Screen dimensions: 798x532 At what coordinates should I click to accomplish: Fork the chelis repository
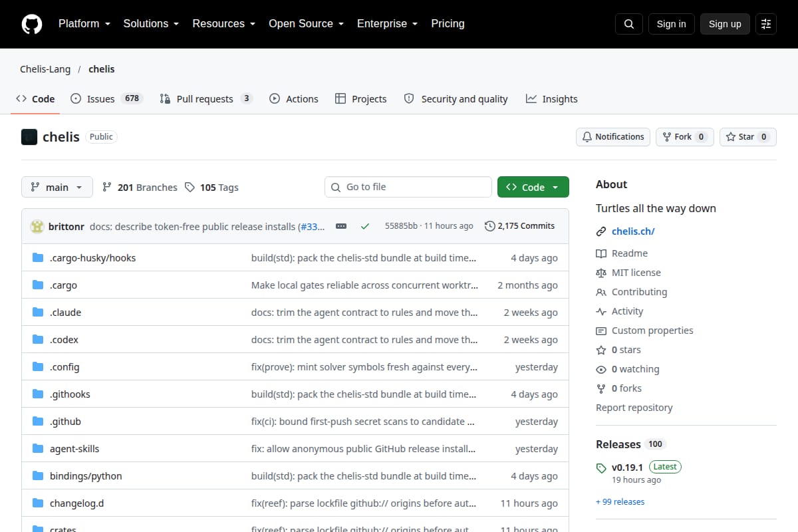pyautogui.click(x=685, y=137)
